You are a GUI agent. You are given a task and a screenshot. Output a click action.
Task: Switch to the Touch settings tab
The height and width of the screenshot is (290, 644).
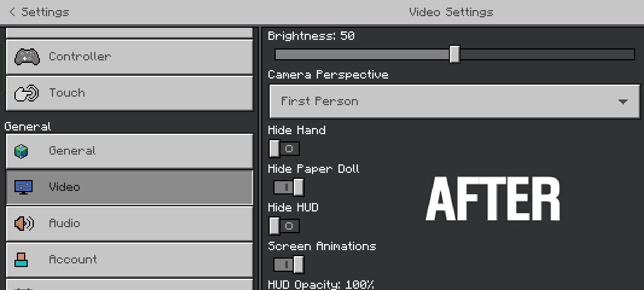coord(130,93)
